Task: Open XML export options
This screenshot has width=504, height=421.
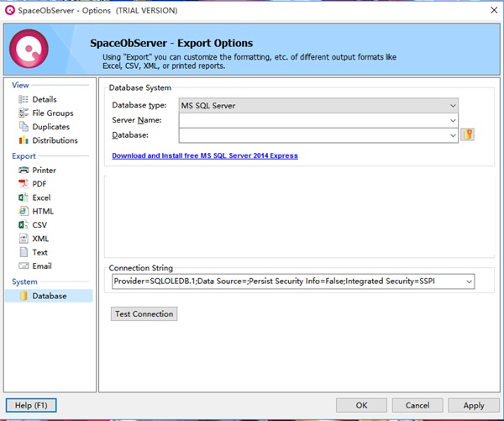Action: pyautogui.click(x=40, y=239)
